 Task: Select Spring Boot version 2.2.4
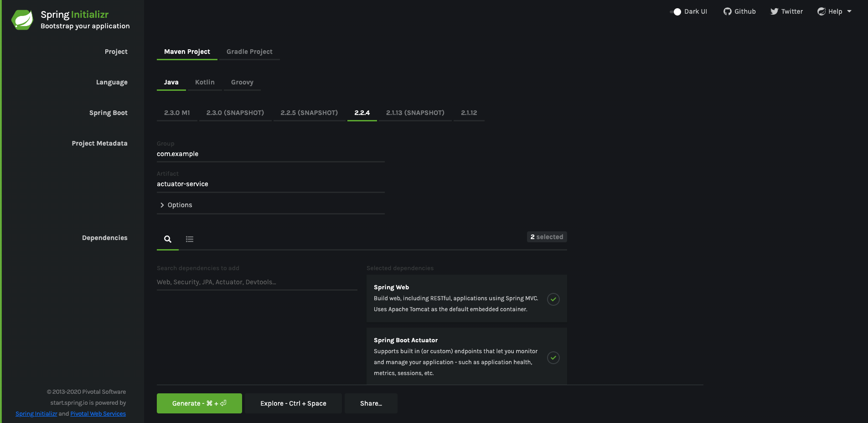click(x=362, y=113)
